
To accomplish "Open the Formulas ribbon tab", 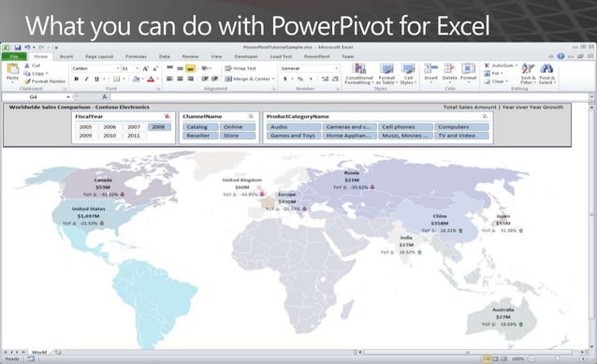I will [136, 56].
